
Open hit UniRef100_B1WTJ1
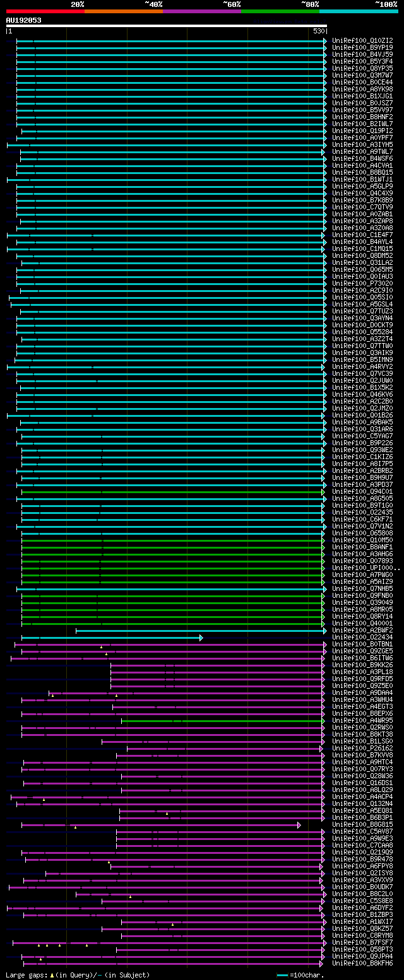click(x=362, y=179)
